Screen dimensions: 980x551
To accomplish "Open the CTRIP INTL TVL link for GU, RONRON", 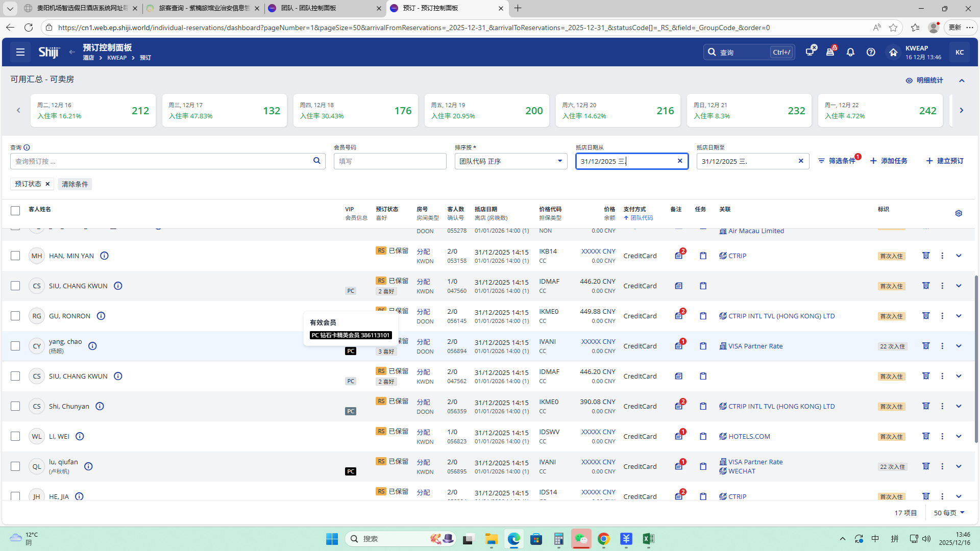I will coord(781,316).
